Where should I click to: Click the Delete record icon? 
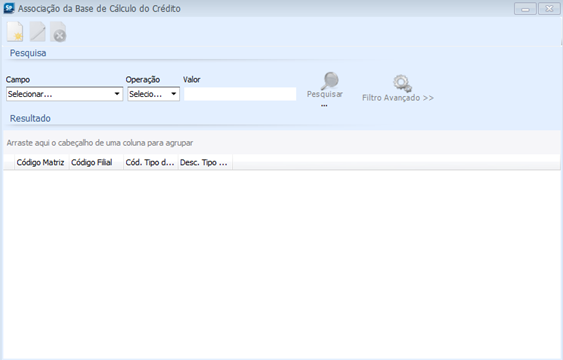point(58,32)
